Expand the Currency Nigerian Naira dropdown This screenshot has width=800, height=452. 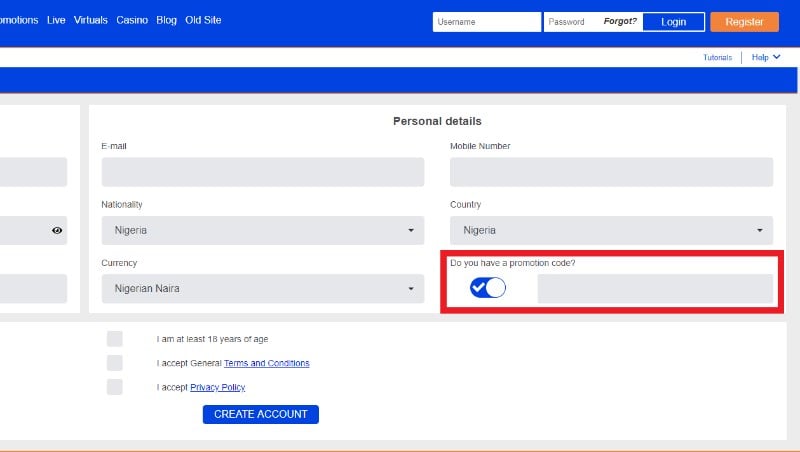pyautogui.click(x=263, y=289)
